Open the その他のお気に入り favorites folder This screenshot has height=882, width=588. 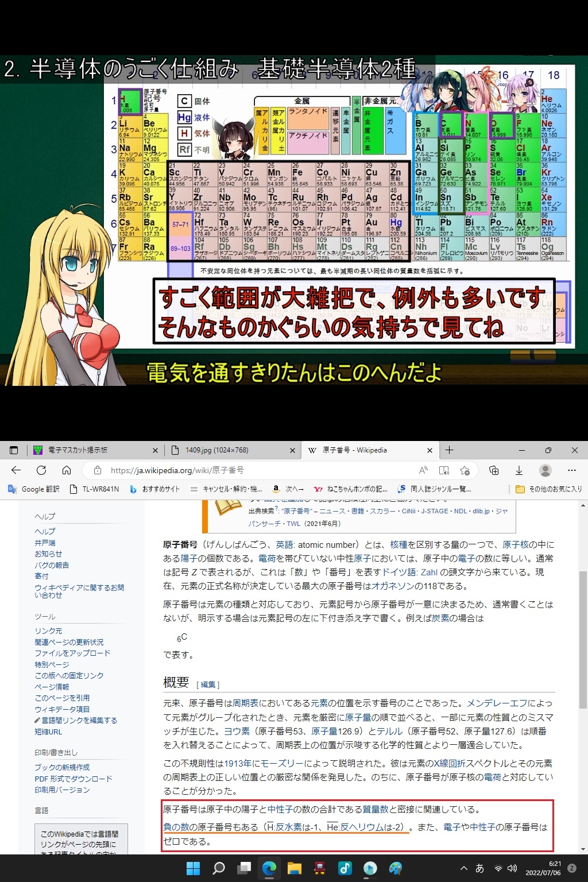pos(549,489)
